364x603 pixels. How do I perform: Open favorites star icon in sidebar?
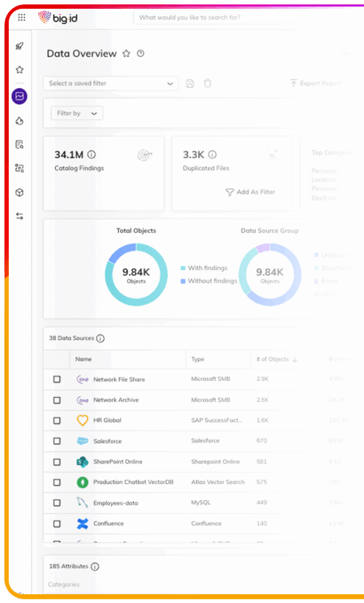click(19, 70)
